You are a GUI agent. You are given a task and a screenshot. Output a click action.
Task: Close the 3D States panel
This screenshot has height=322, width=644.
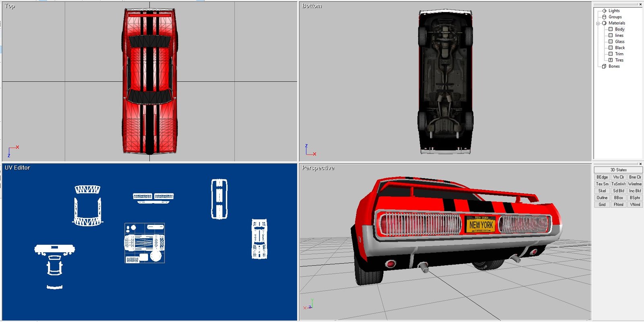coord(640,164)
